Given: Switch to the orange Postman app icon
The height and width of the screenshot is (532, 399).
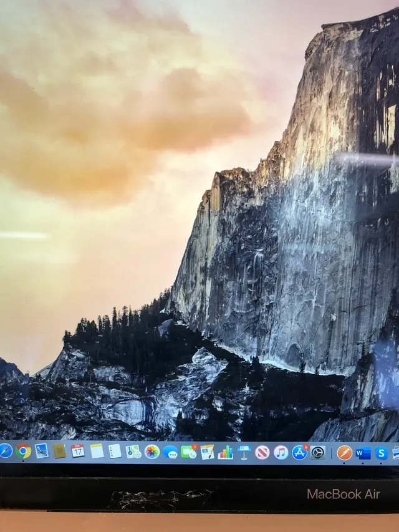Looking at the screenshot, I should [x=344, y=453].
